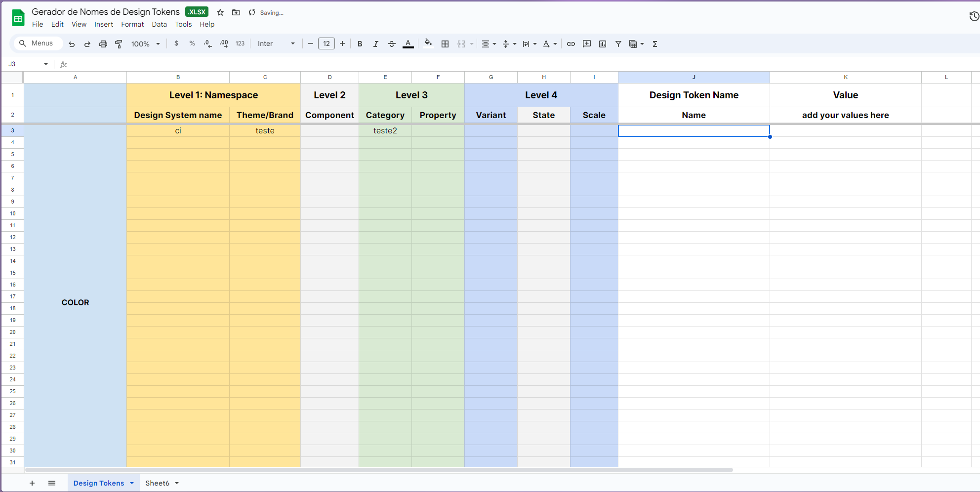Star the document
The height and width of the screenshot is (492, 980).
(220, 12)
